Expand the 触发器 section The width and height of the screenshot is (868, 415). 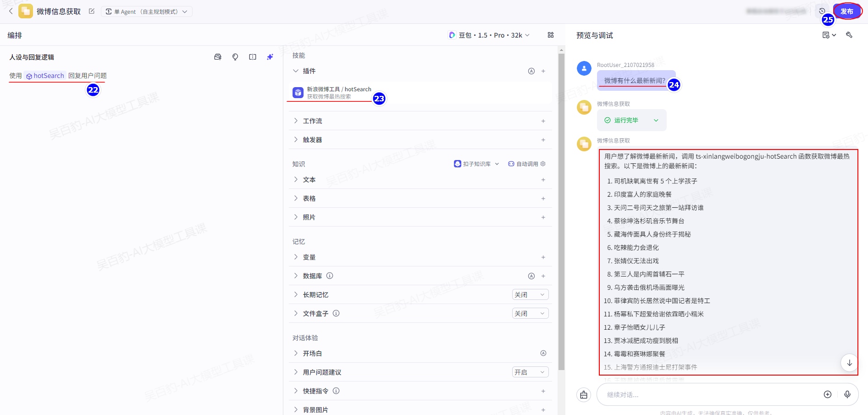[x=313, y=140]
